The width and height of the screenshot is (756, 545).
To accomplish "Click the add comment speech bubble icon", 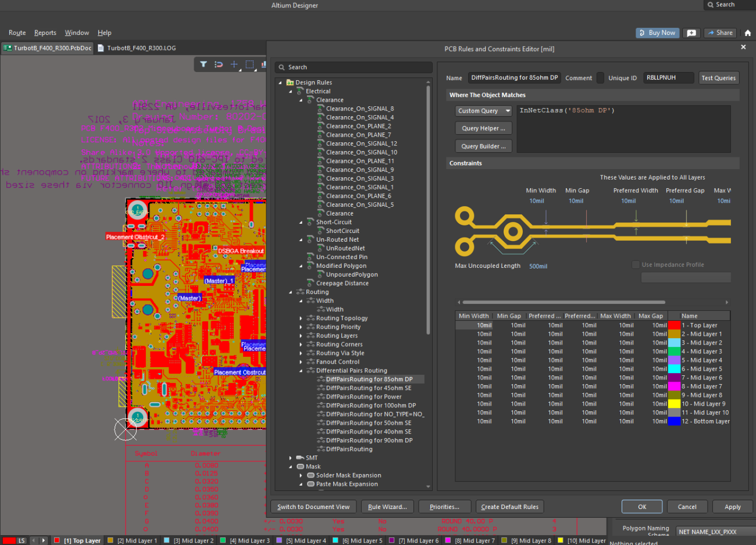I will tap(691, 33).
